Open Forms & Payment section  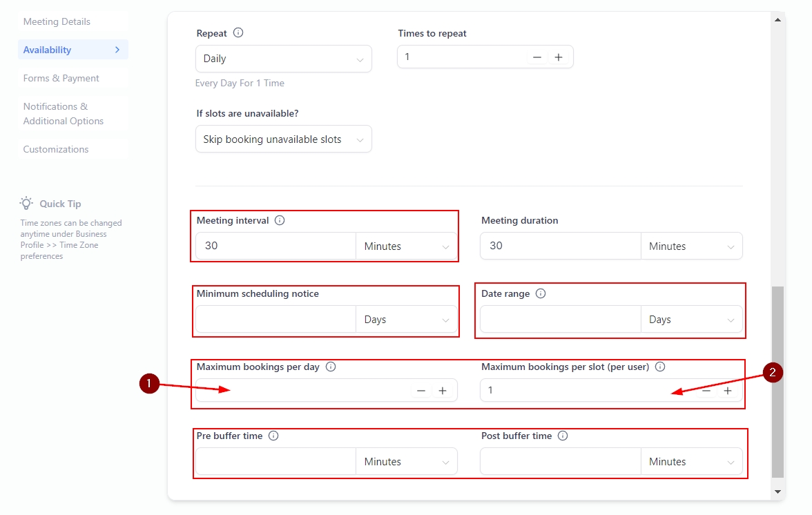61,79
